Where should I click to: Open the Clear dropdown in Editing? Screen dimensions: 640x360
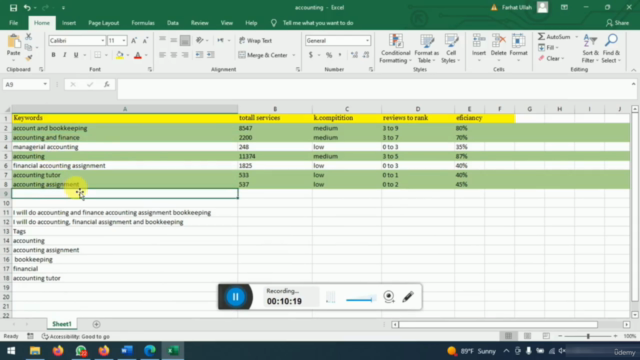tap(551, 59)
